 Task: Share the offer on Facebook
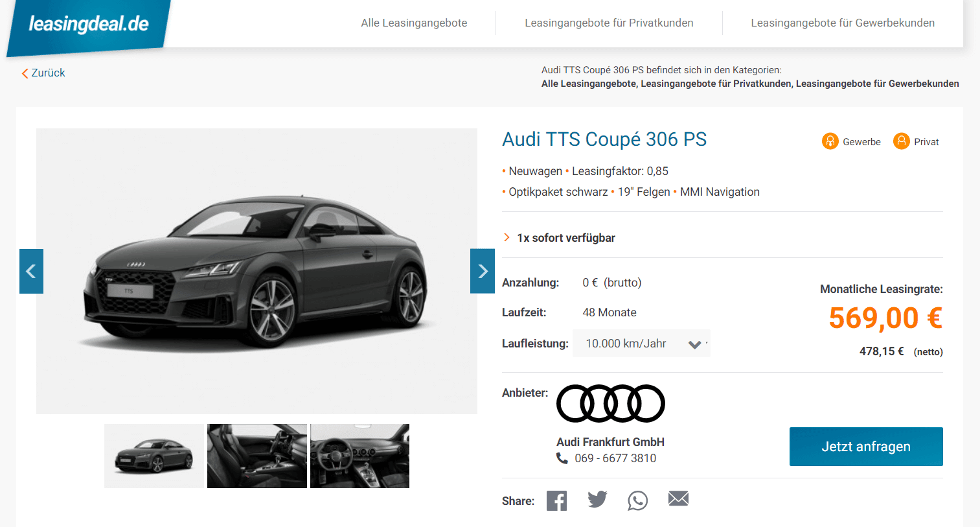tap(556, 500)
